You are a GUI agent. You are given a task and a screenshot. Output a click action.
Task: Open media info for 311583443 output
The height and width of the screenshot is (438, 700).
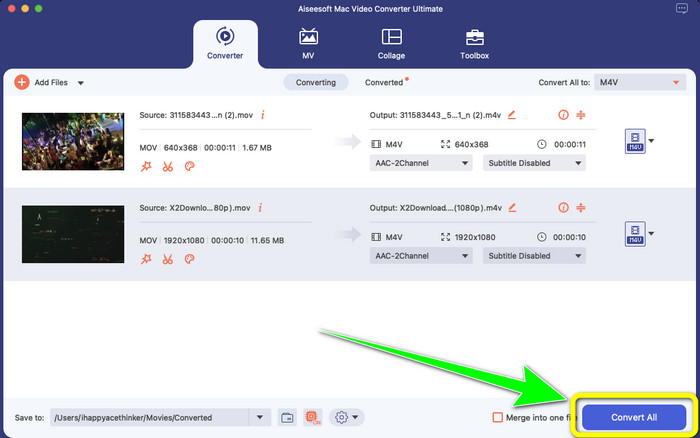pyautogui.click(x=563, y=115)
